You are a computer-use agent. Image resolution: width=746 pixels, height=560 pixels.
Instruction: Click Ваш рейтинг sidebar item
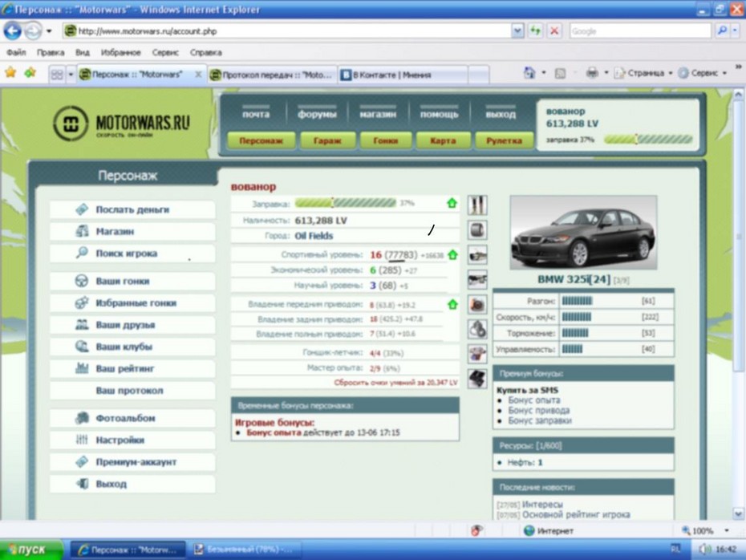tap(132, 369)
